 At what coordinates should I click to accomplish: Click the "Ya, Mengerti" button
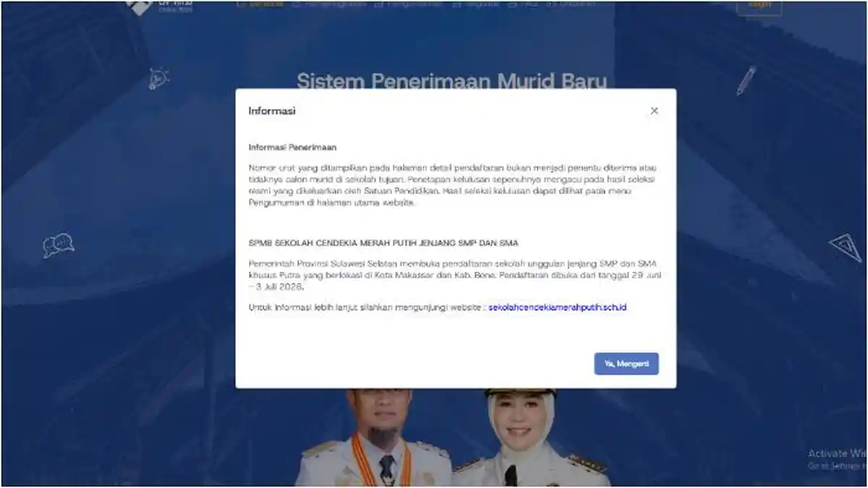tap(626, 364)
